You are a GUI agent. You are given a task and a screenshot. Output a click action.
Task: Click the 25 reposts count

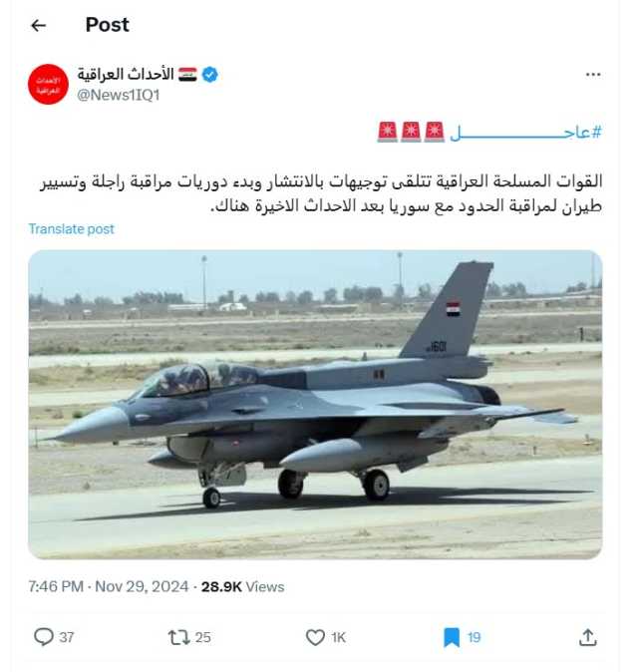tap(203, 637)
